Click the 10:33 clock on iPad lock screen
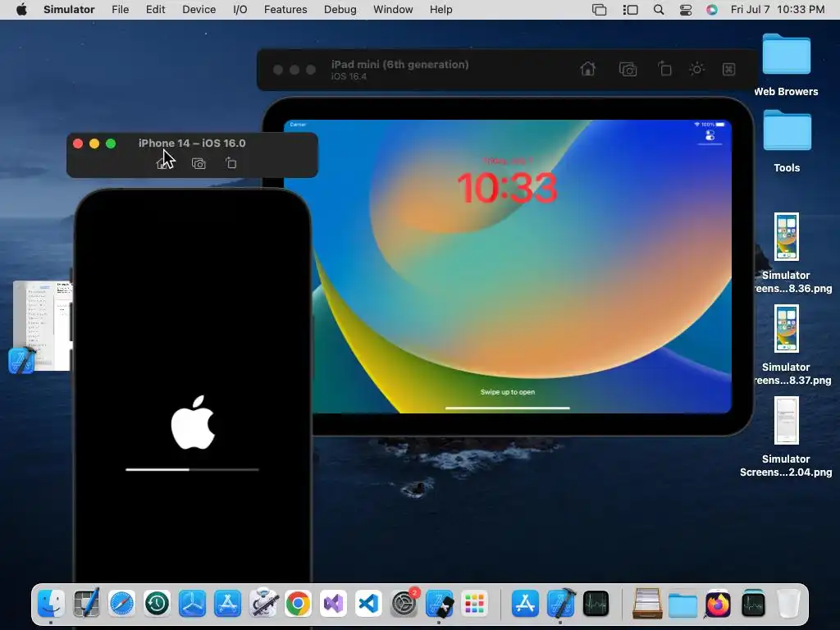This screenshot has width=840, height=630. [x=507, y=188]
